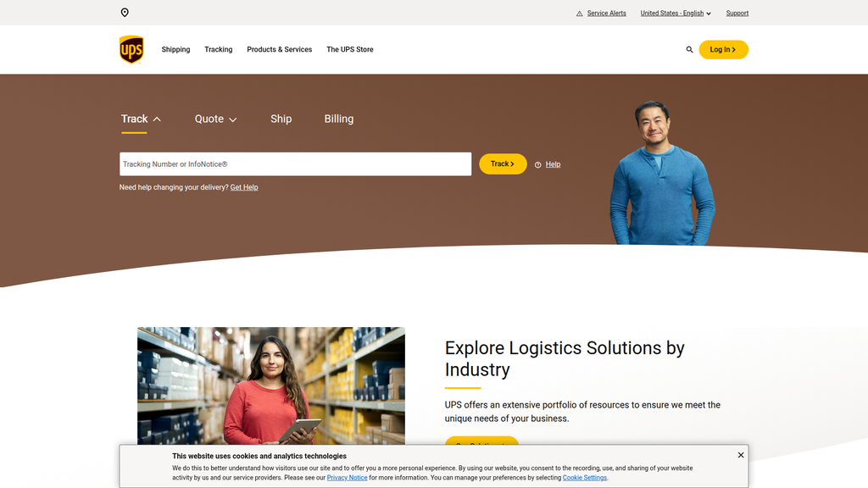Screen dimensions: 868x488
Task: Click the Help link beside Track button
Action: 553,164
